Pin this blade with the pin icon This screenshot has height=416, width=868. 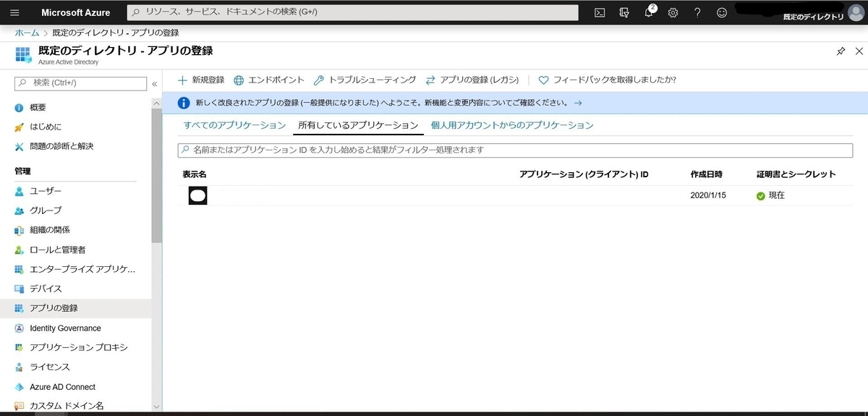click(840, 51)
